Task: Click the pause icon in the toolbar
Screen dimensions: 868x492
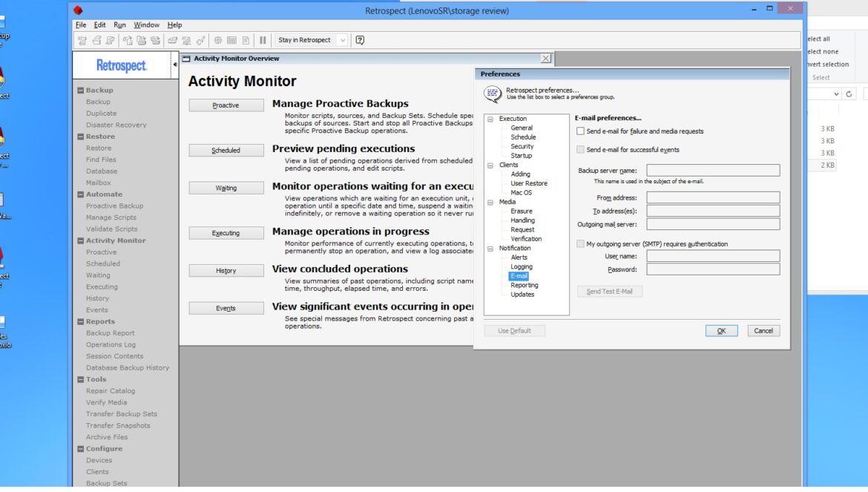Action: point(263,40)
